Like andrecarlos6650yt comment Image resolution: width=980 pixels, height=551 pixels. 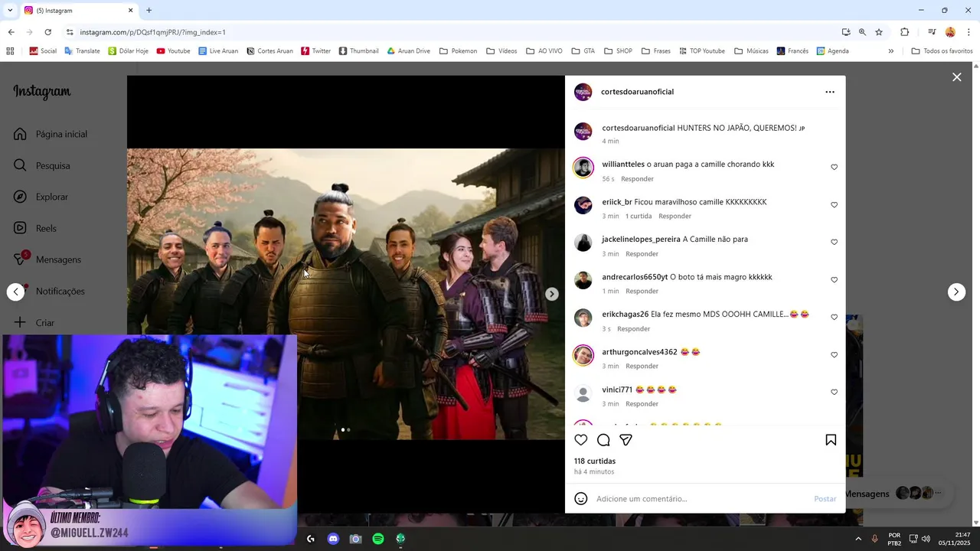pos(834,280)
